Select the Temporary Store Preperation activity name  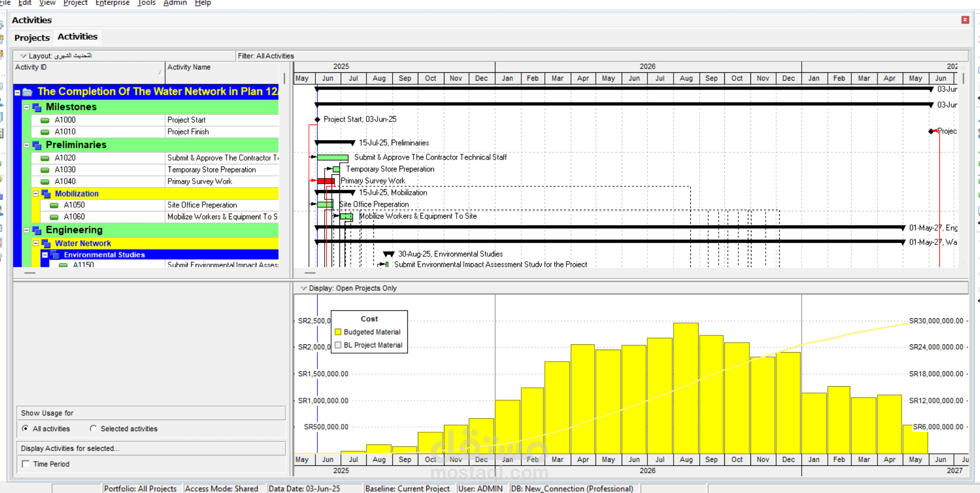click(222, 170)
